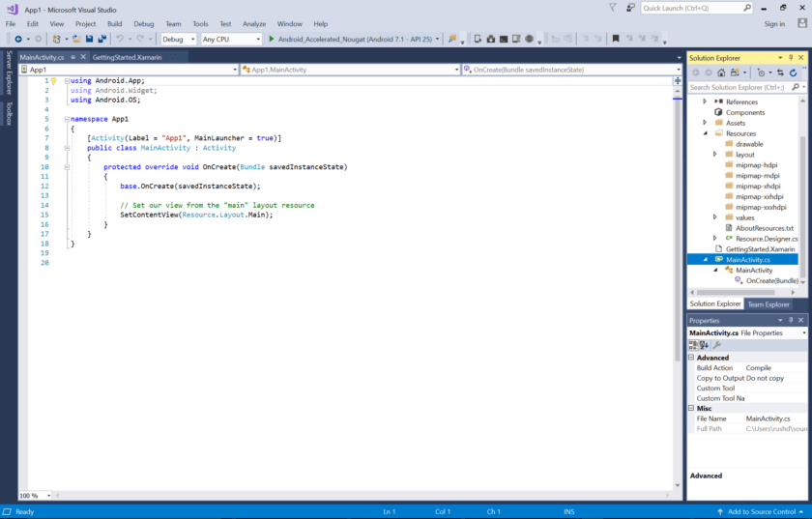
Task: Click the Undo arrow in the toolbar
Action: point(120,39)
